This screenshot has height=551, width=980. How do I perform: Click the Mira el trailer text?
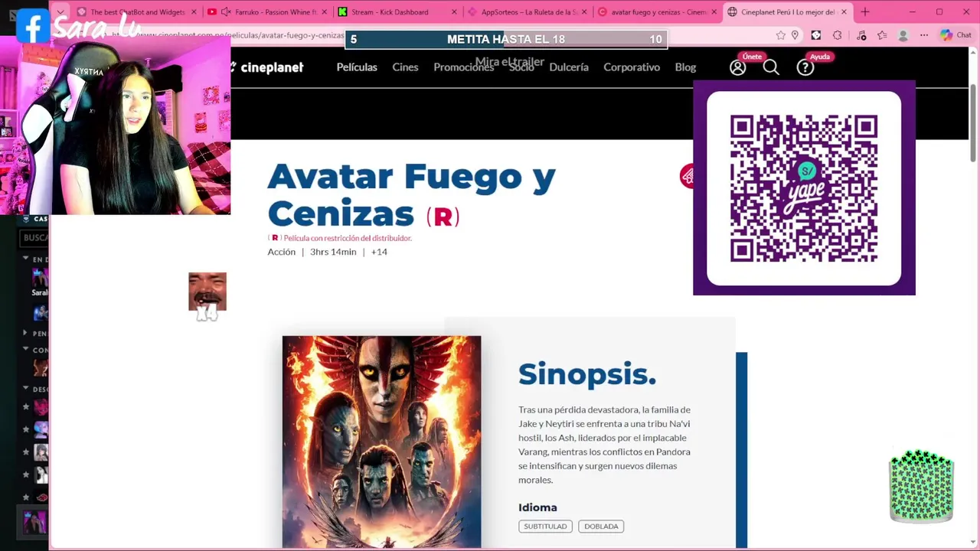click(x=509, y=62)
